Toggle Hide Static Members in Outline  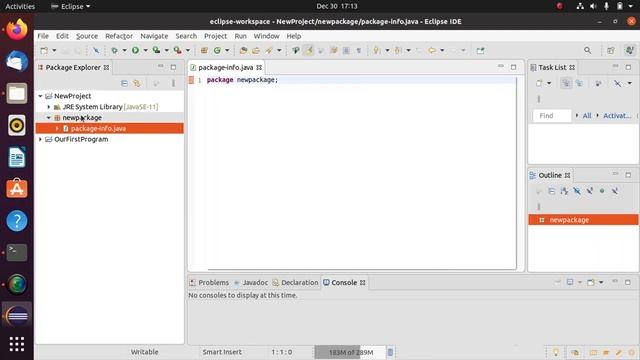589,191
